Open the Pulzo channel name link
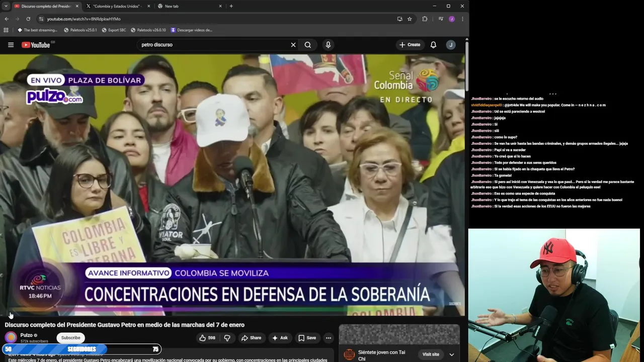This screenshot has width=644, height=362. (x=26, y=335)
